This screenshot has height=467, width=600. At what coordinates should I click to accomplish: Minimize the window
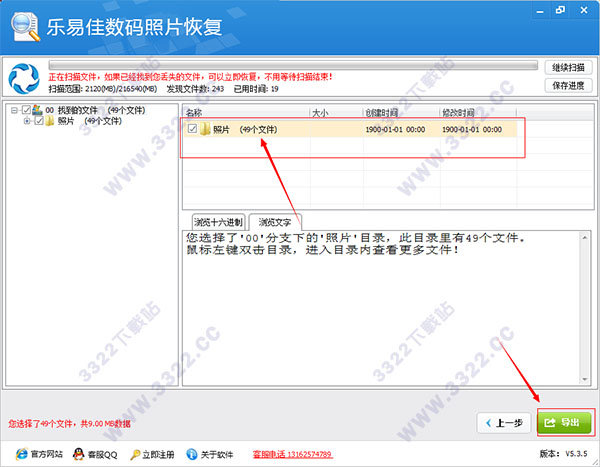point(540,11)
